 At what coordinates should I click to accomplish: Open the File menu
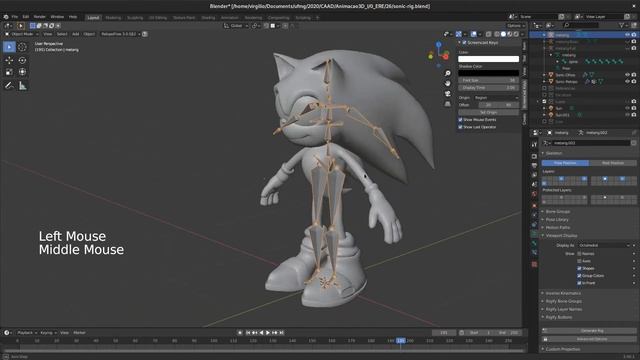[x=15, y=17]
